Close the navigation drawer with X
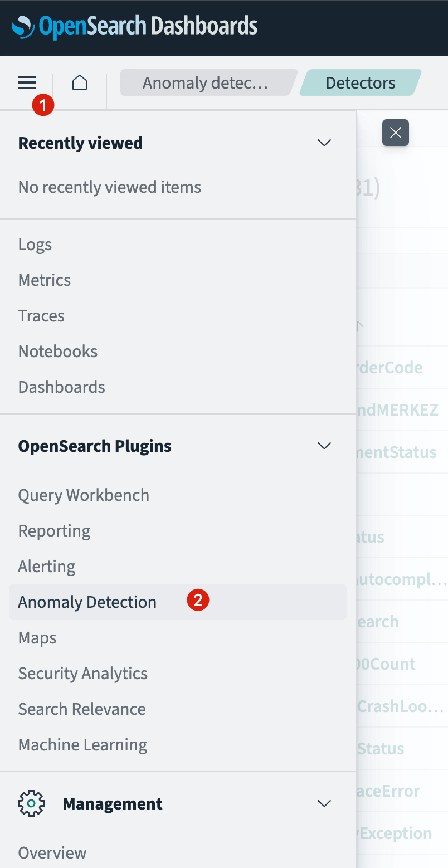The image size is (448, 868). click(x=396, y=133)
